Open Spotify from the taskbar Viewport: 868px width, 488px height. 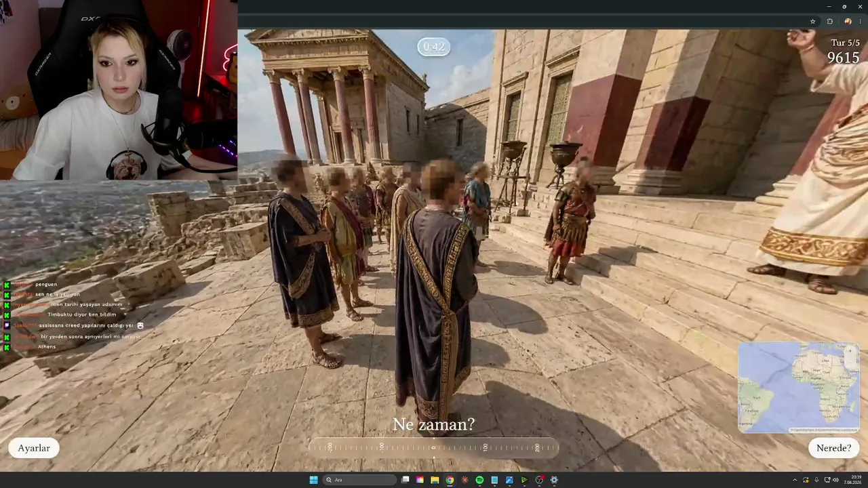[479, 480]
